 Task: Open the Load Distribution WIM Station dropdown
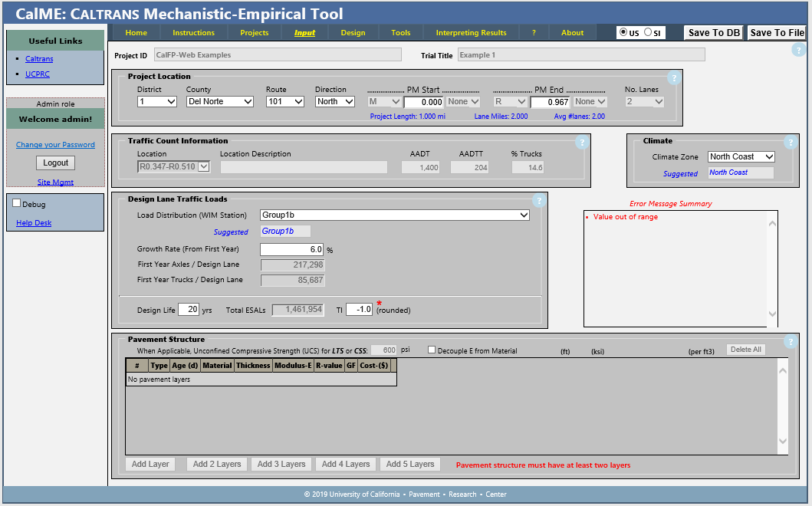(395, 215)
